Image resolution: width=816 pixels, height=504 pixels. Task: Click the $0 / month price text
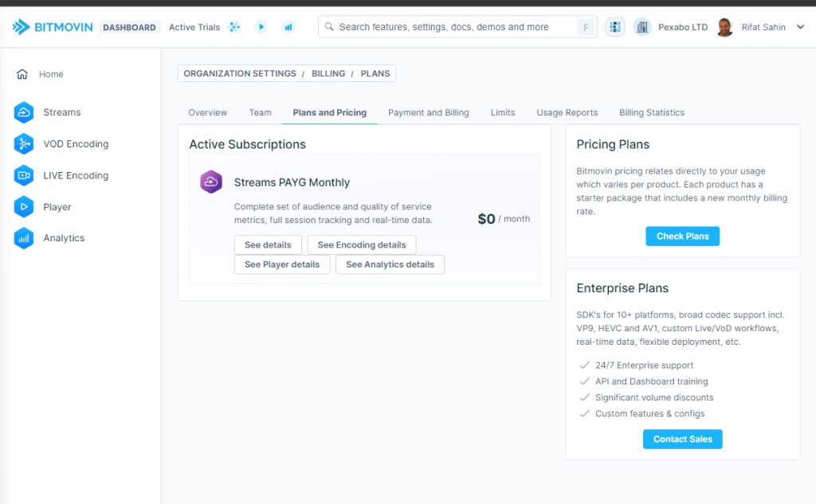[504, 219]
